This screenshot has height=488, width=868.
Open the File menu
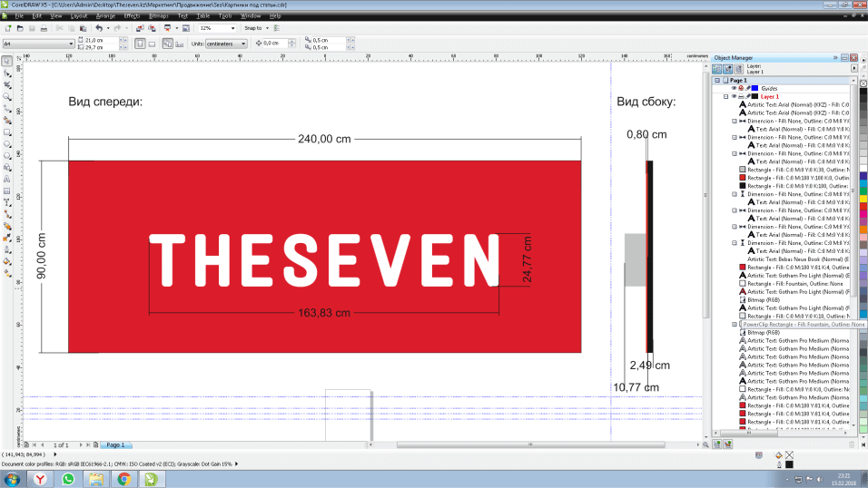click(x=19, y=16)
